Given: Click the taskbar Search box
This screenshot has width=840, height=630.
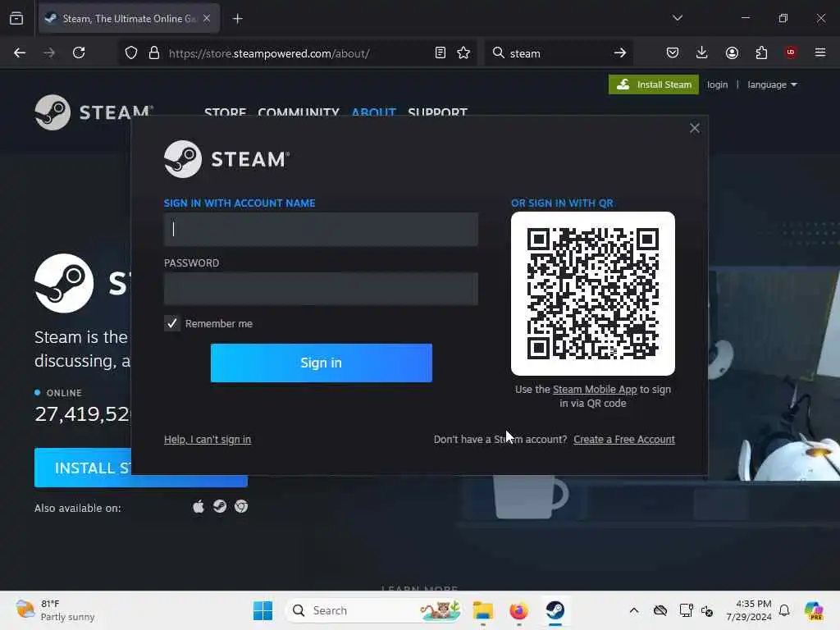Looking at the screenshot, I should pyautogui.click(x=375, y=610).
